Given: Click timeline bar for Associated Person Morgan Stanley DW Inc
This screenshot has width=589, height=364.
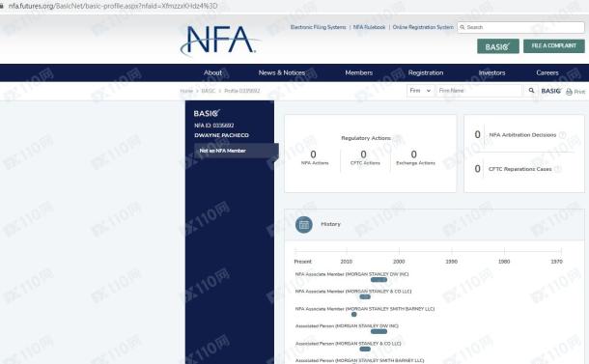Looking at the screenshot, I should [x=379, y=331].
